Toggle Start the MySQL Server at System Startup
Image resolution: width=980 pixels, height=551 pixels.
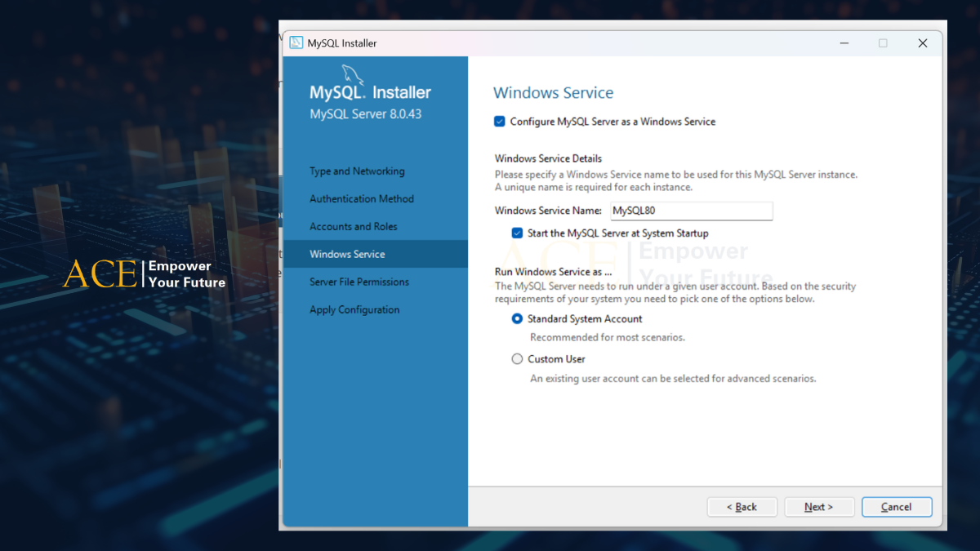pos(517,233)
